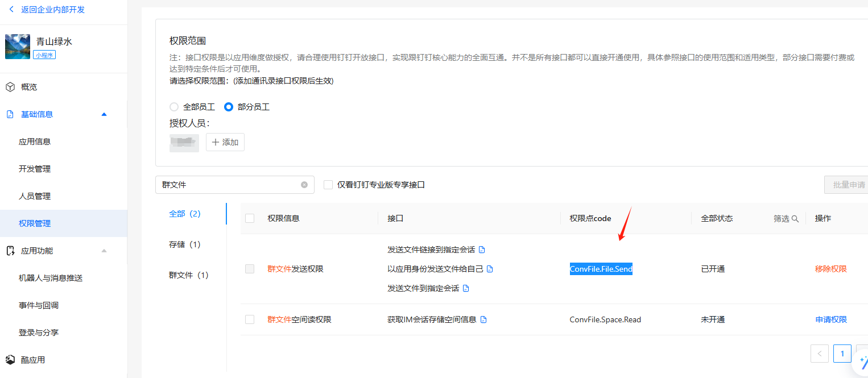
Task: Open doc icon for 发送文件到指定会话
Action: 466,288
